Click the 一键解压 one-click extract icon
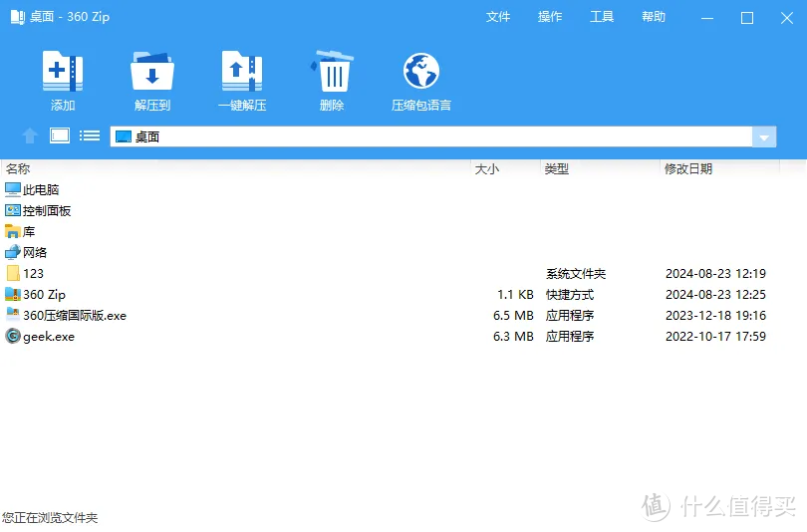 click(242, 72)
